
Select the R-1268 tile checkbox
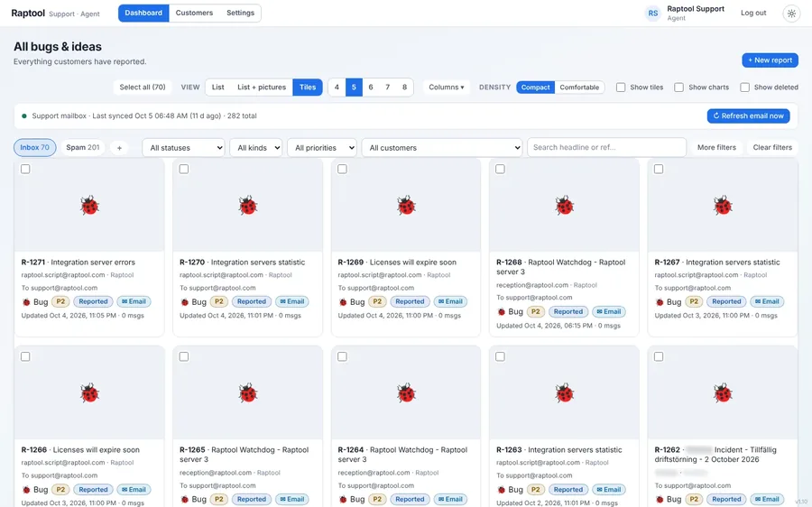pos(500,169)
